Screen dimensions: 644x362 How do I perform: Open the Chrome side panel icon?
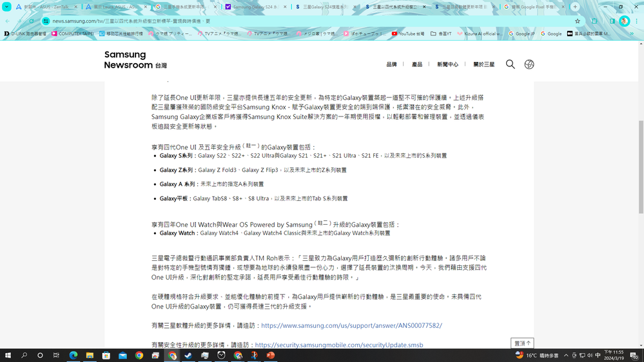(x=612, y=21)
